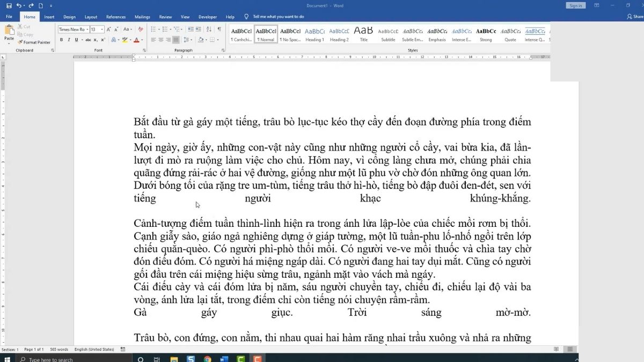Image resolution: width=644 pixels, height=362 pixels.
Task: Create a new blank document icon
Action: click(41, 5)
